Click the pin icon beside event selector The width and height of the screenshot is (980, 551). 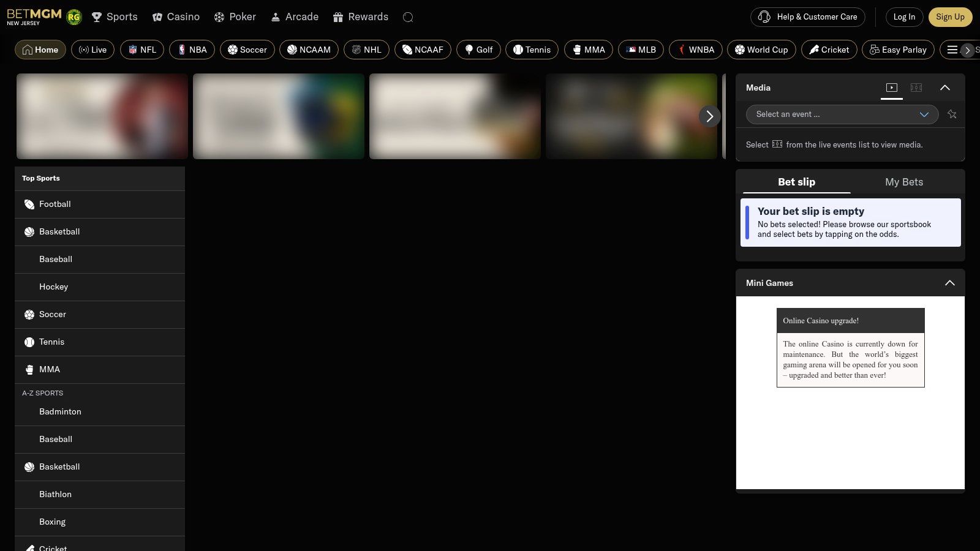(x=952, y=114)
